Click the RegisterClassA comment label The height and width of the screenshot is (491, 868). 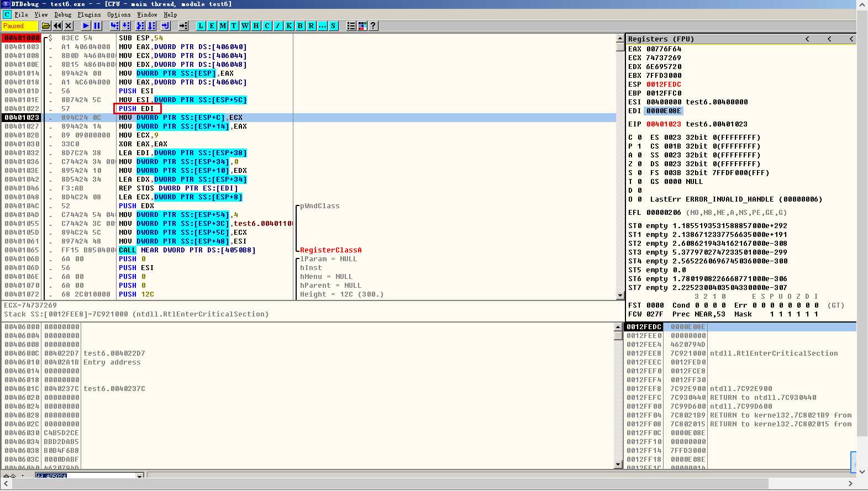(x=330, y=250)
